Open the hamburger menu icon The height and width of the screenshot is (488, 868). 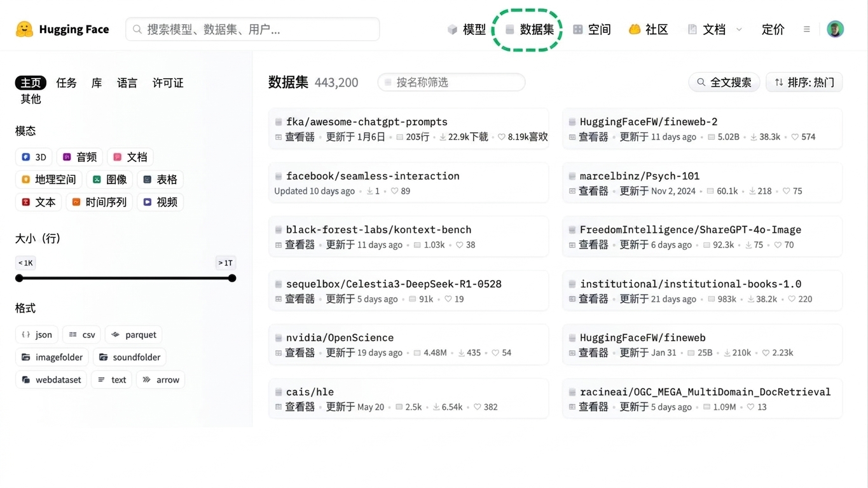click(x=806, y=29)
